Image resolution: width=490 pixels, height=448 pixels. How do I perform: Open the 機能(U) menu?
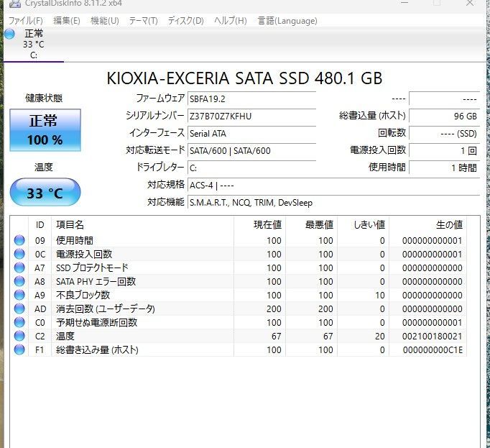click(x=105, y=21)
